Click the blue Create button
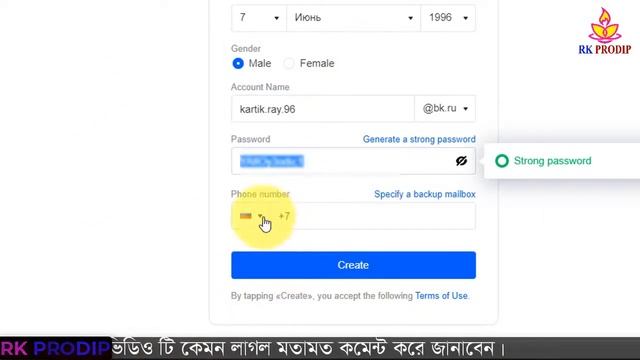 point(353,265)
